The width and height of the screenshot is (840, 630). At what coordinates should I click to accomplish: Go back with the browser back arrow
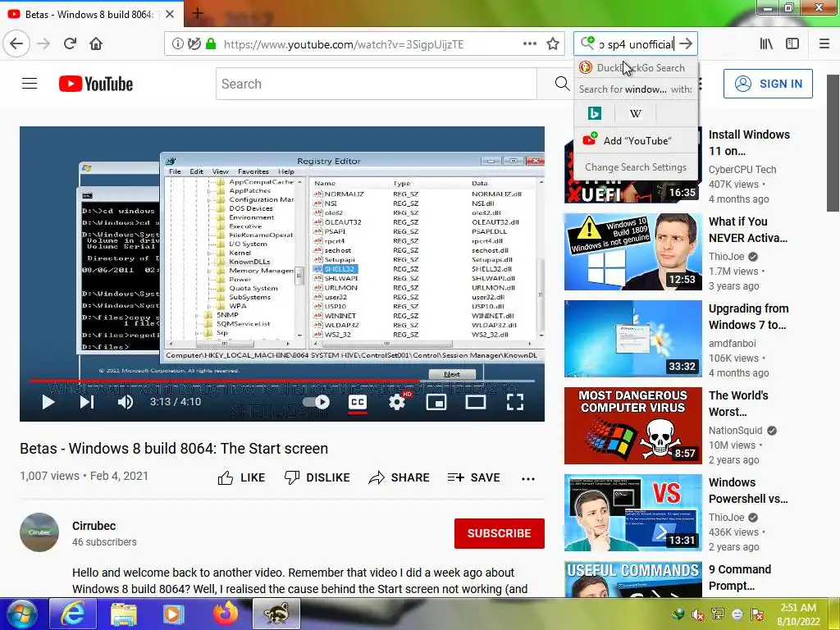[16, 43]
